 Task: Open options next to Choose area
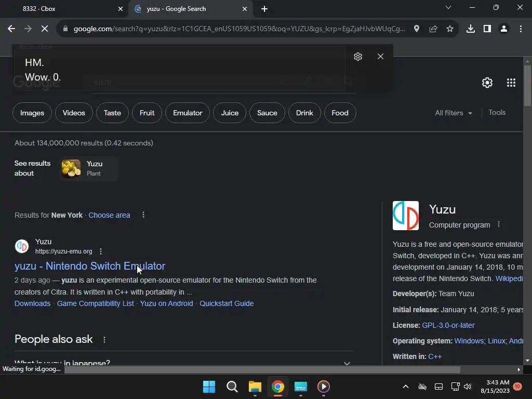(143, 215)
